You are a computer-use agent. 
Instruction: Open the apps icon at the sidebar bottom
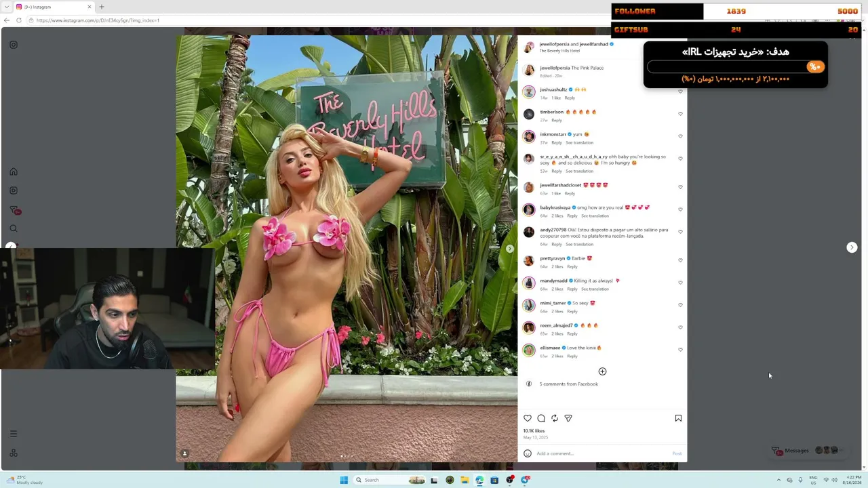[14, 453]
